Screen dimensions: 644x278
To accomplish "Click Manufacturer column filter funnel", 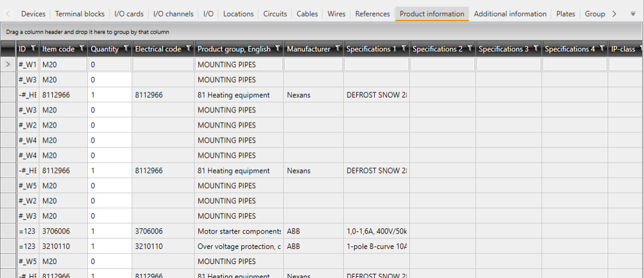I will (337, 49).
